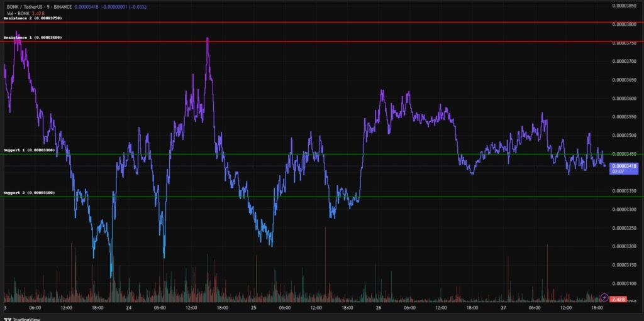Viewport: 644px width, 321px height.
Task: Click the 0.00003250 price axis label
Action: tap(625, 228)
